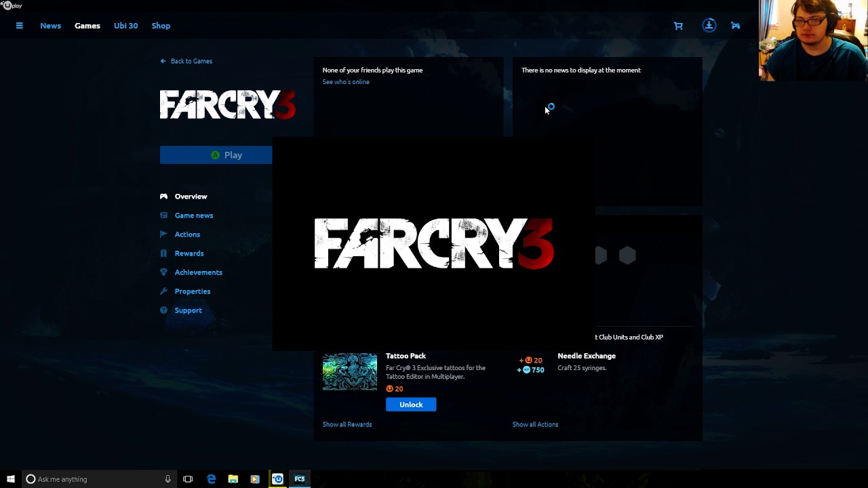This screenshot has height=488, width=868.
Task: Go to the News tab
Action: tap(50, 26)
